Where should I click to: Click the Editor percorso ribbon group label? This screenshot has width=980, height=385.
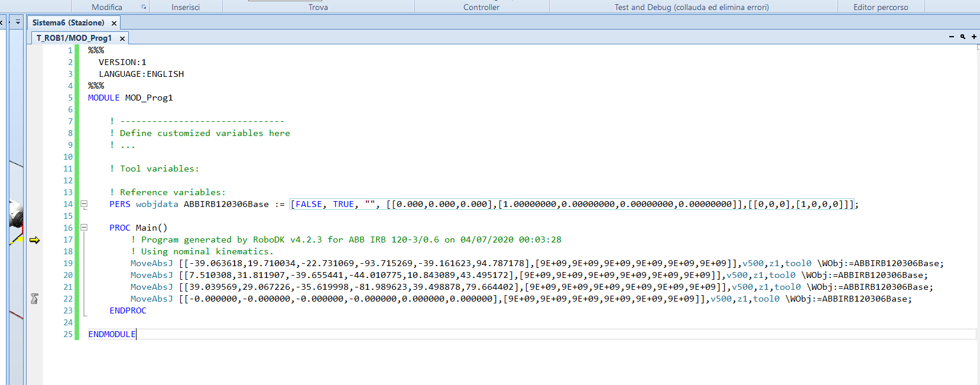(880, 7)
